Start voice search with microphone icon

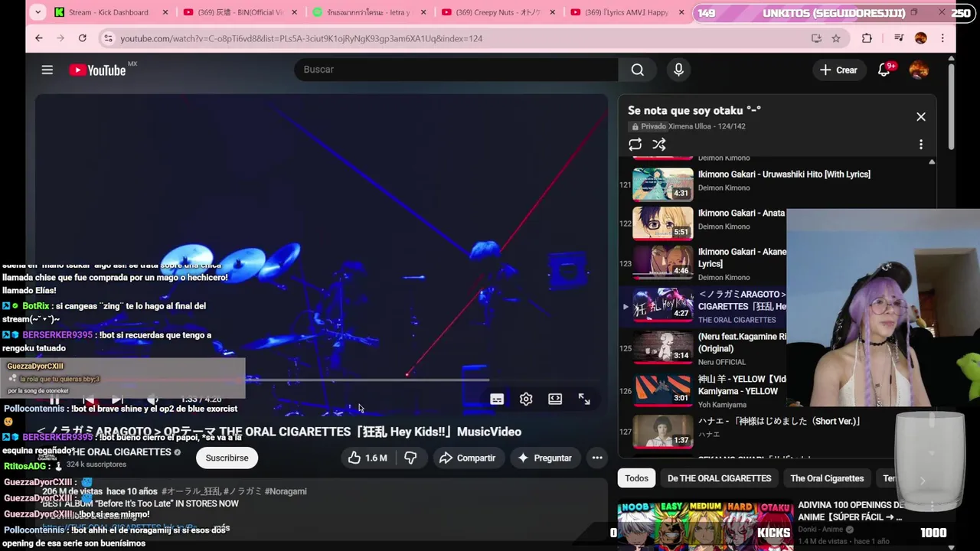pyautogui.click(x=678, y=70)
